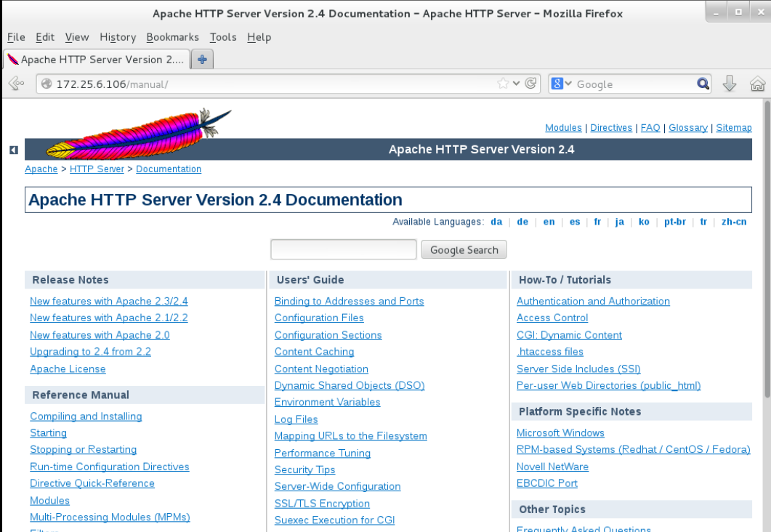The height and width of the screenshot is (532, 771).
Task: Switch language to de
Action: [522, 222]
